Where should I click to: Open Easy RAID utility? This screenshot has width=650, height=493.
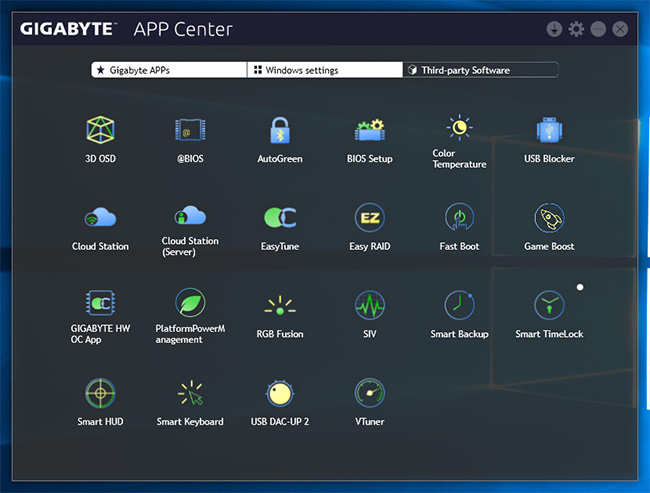tap(369, 218)
